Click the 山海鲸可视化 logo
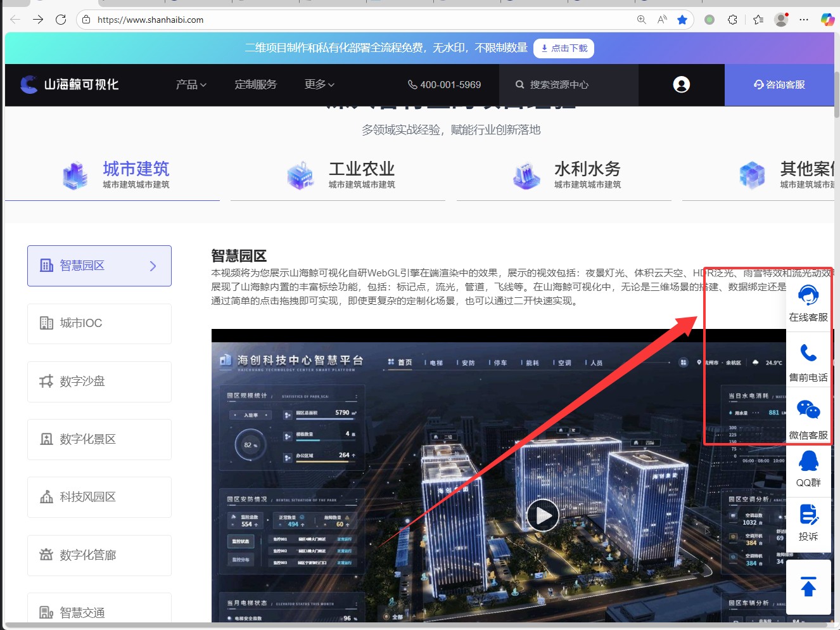840x630 pixels. point(69,84)
